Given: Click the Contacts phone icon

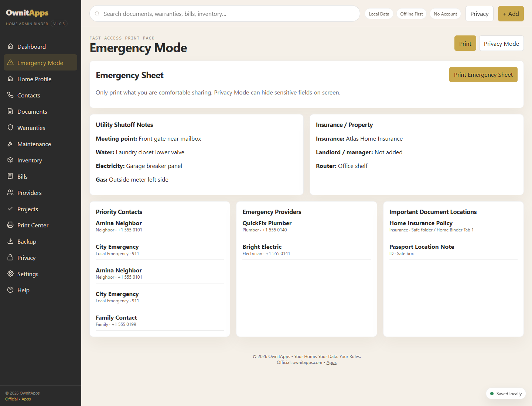Looking at the screenshot, I should [x=10, y=95].
